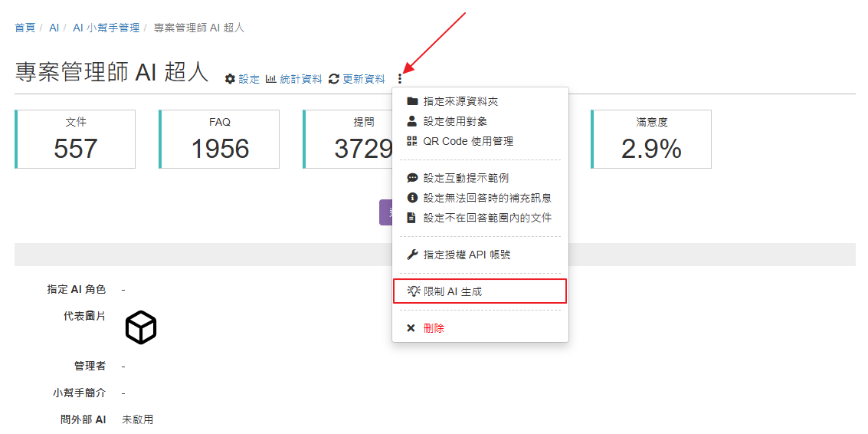Click the user icon for 設定使用對象

point(412,121)
